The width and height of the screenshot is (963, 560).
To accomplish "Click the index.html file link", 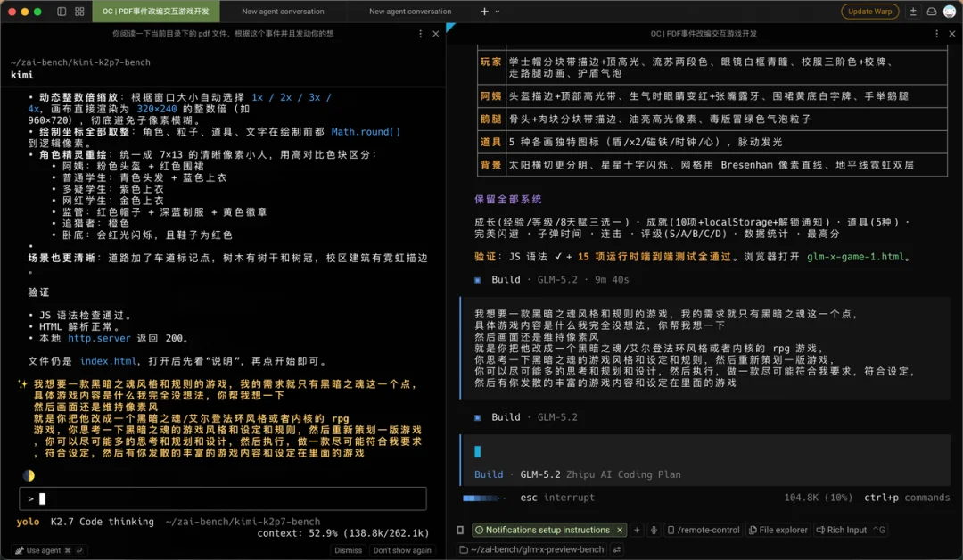I will pyautogui.click(x=108, y=361).
